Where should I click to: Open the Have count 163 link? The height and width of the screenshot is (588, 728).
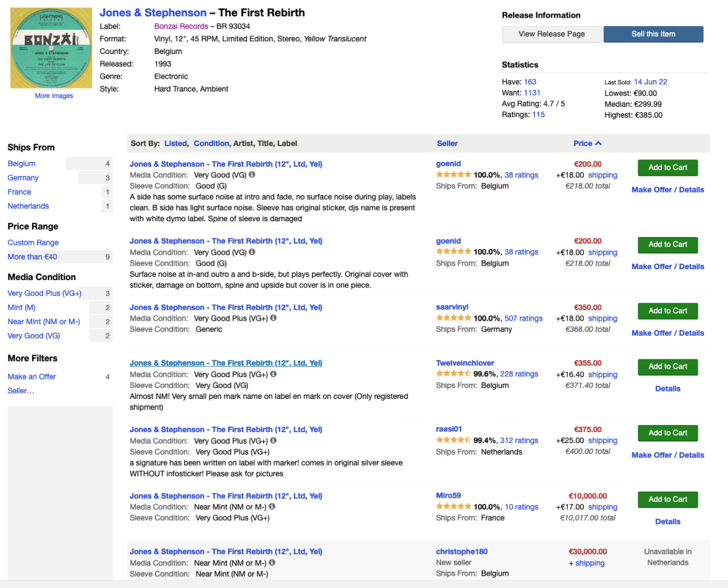click(530, 82)
